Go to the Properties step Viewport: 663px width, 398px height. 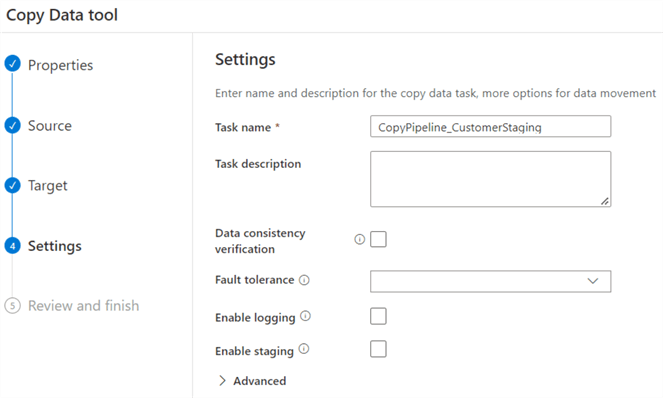pos(60,65)
